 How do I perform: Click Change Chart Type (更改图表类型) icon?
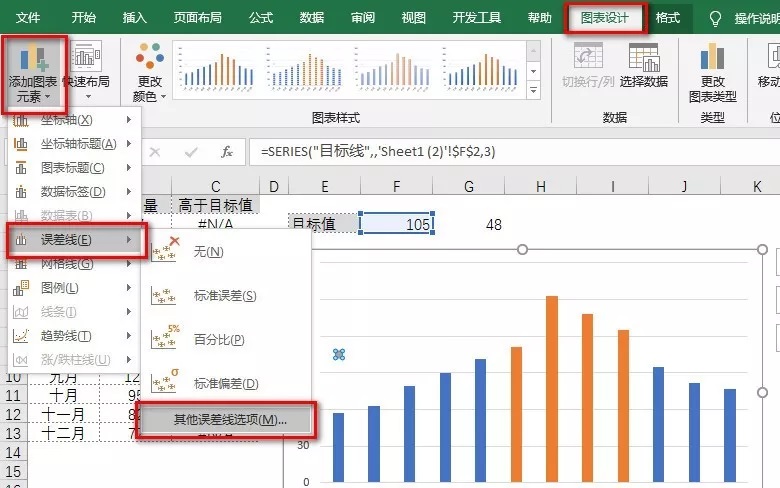click(712, 57)
